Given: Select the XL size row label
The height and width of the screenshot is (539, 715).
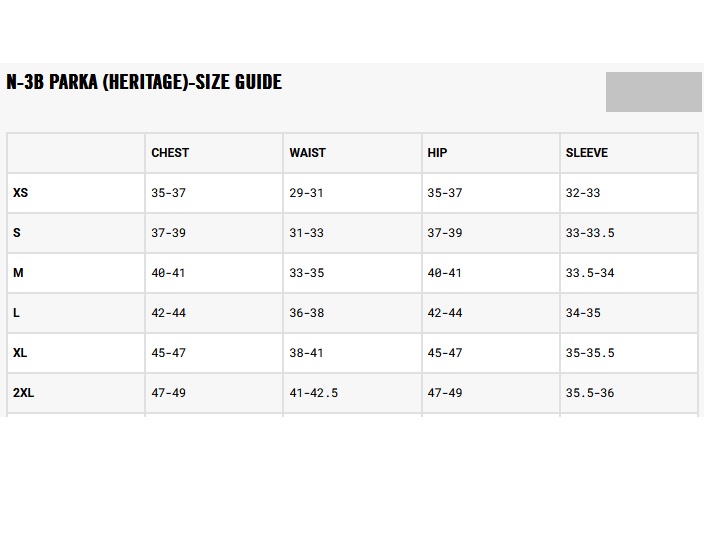Looking at the screenshot, I should (20, 353).
